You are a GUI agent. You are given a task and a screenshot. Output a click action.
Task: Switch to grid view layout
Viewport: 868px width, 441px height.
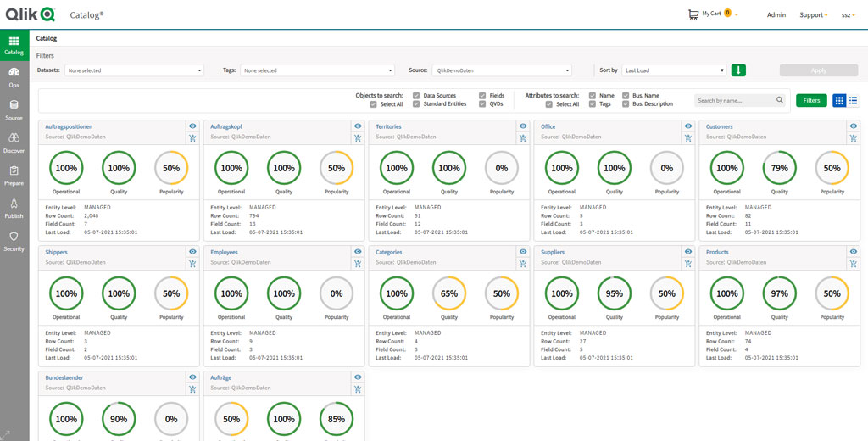pos(839,100)
